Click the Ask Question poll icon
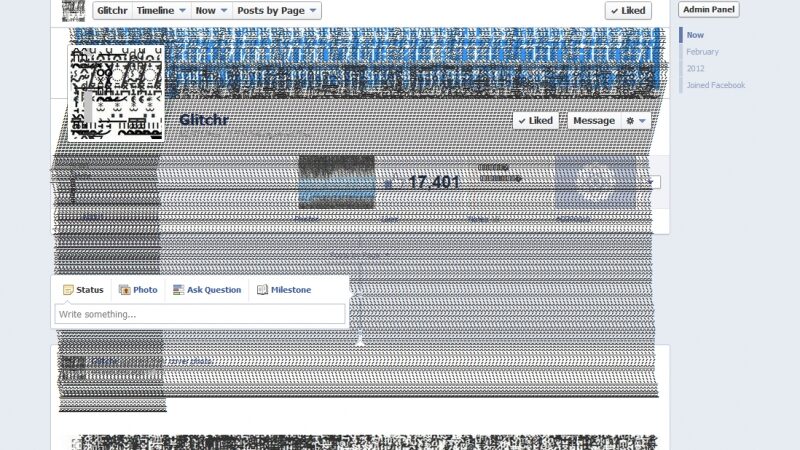 click(178, 290)
